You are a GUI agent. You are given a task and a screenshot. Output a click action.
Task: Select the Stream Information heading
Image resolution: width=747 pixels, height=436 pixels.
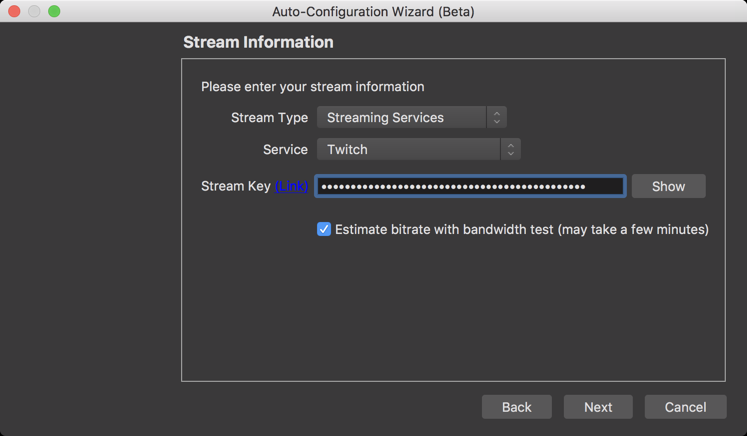click(258, 42)
